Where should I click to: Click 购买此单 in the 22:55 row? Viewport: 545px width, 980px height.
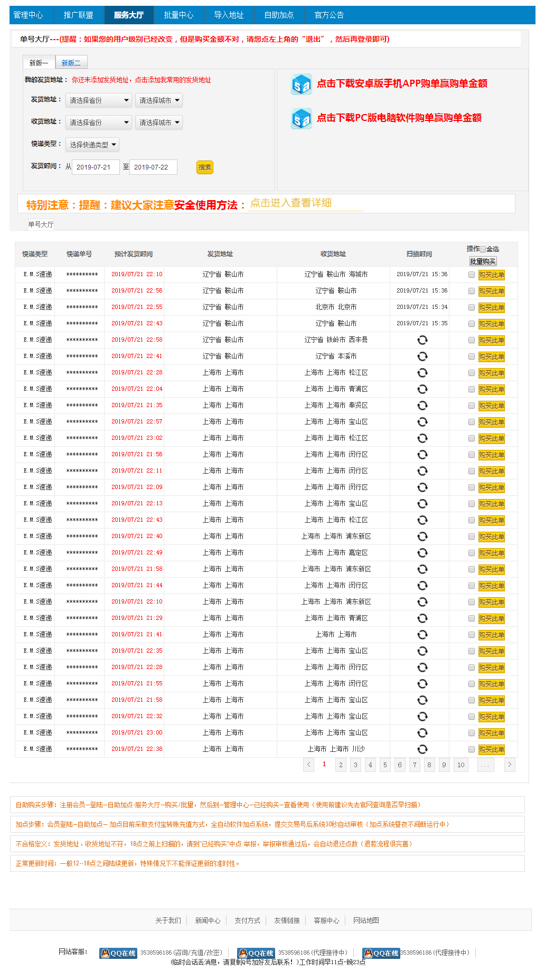pos(492,307)
